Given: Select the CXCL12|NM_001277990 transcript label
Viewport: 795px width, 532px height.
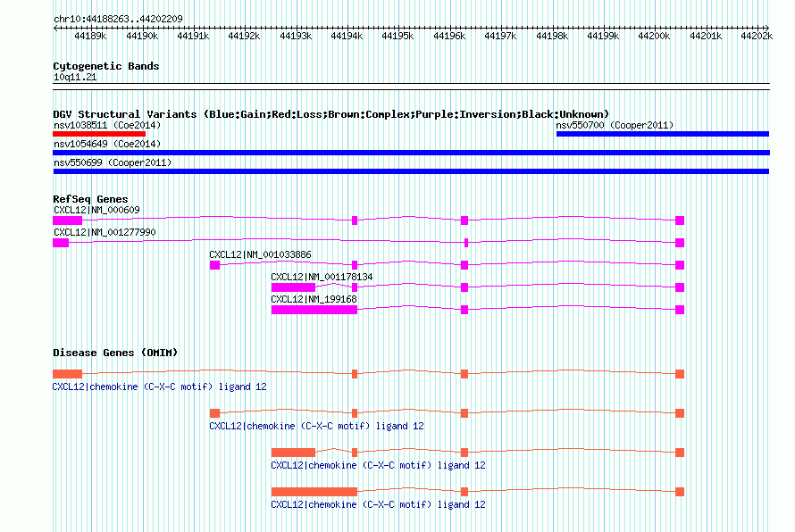Looking at the screenshot, I should click(x=105, y=232).
